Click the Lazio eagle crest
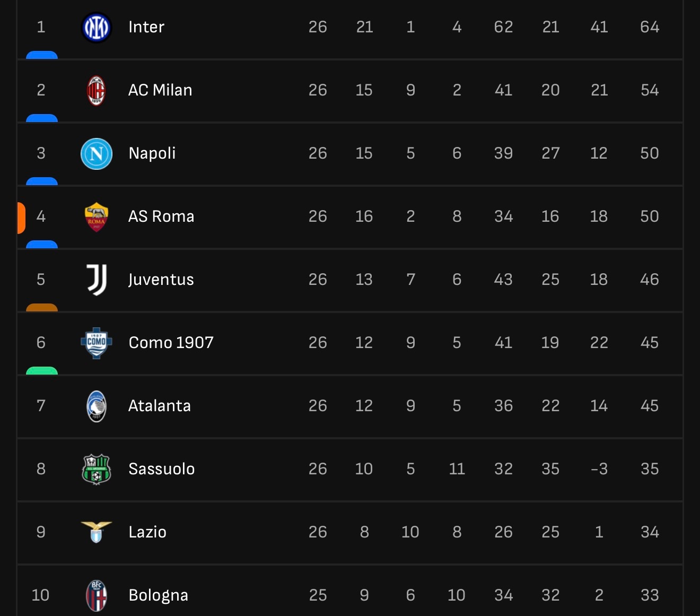This screenshot has height=616, width=700. pos(97,532)
